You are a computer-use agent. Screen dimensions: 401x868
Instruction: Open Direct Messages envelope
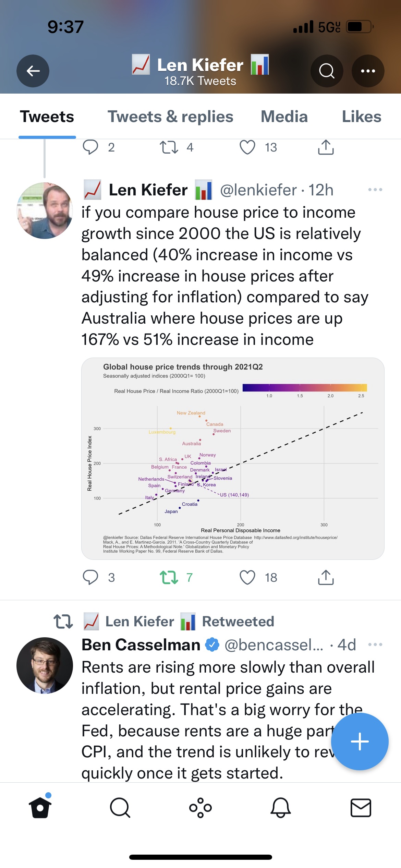361,808
